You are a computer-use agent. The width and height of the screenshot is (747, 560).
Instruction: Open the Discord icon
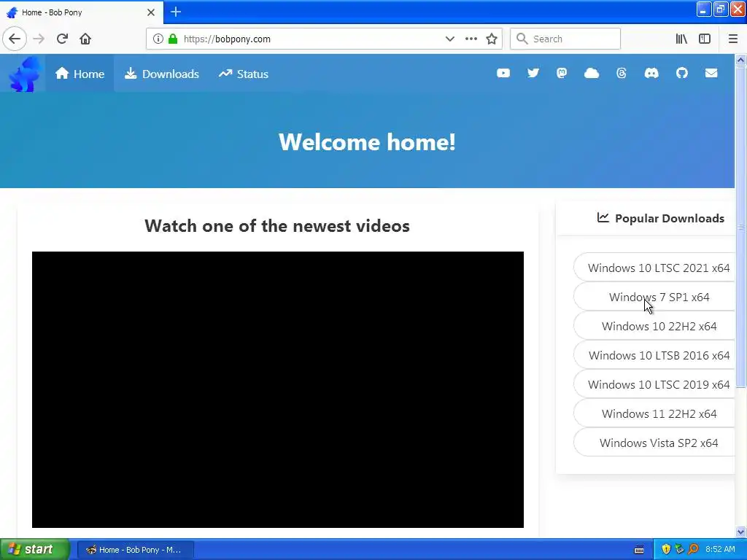pos(651,73)
